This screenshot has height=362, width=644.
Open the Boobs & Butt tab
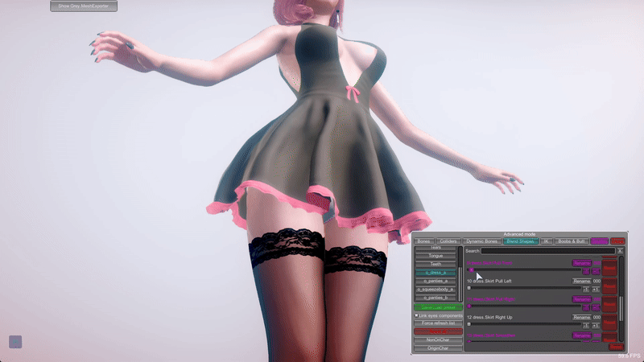tap(572, 241)
